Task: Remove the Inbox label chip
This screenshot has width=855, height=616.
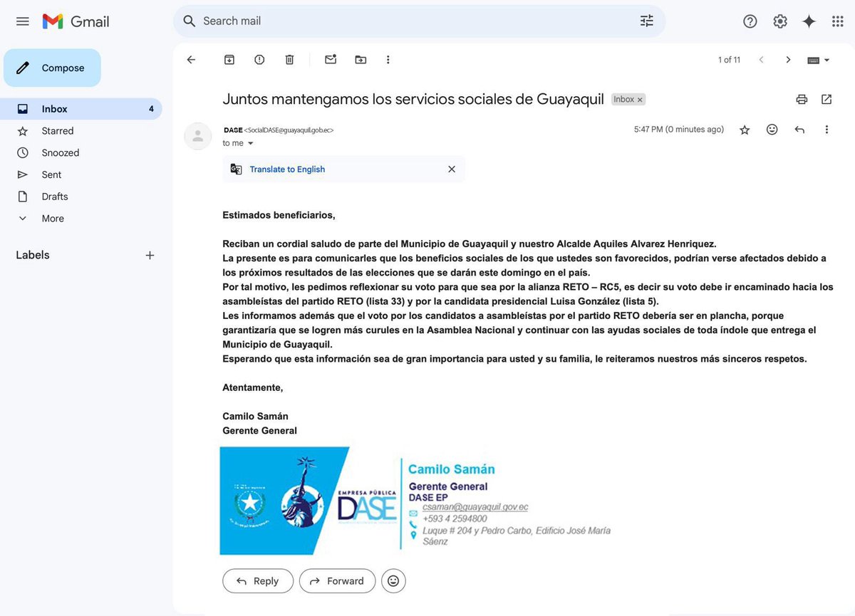Action: (640, 100)
